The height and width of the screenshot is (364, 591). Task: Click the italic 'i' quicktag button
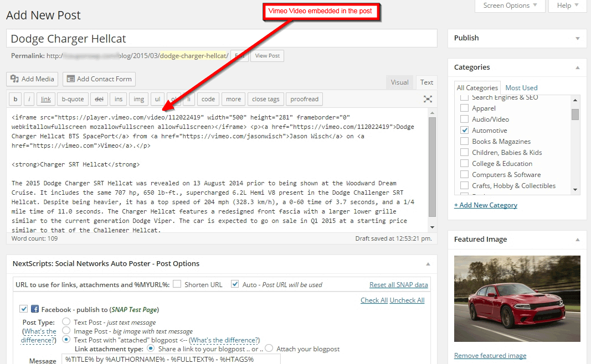29,99
